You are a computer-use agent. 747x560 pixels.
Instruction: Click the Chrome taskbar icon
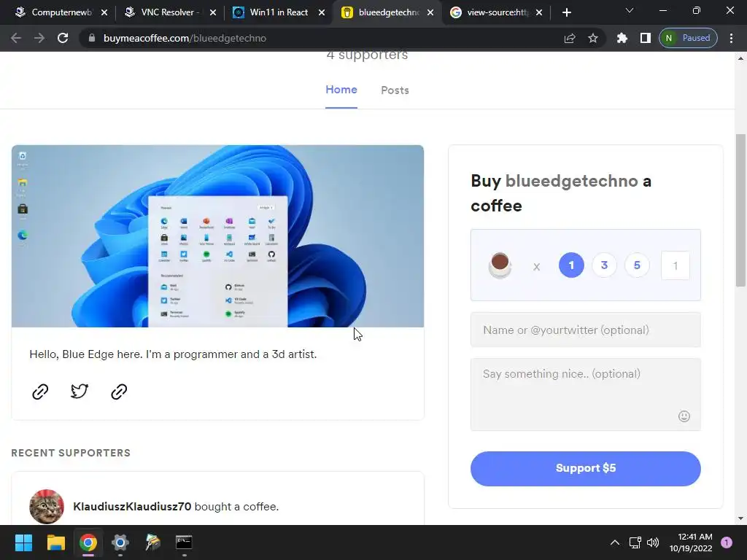coord(88,542)
